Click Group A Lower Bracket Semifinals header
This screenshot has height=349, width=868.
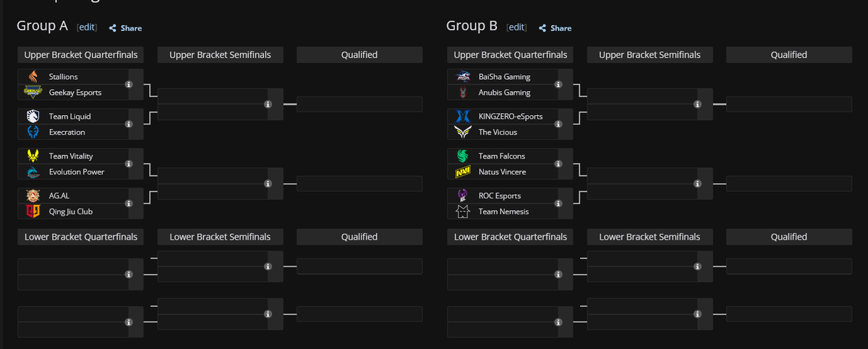[220, 237]
